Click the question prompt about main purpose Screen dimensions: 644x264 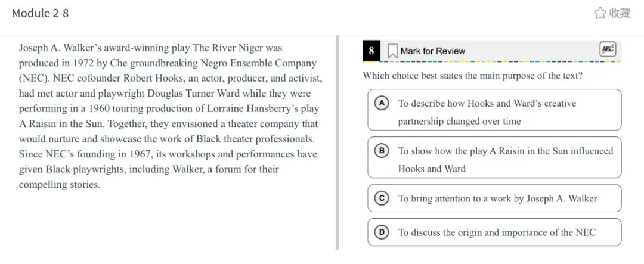tap(473, 76)
